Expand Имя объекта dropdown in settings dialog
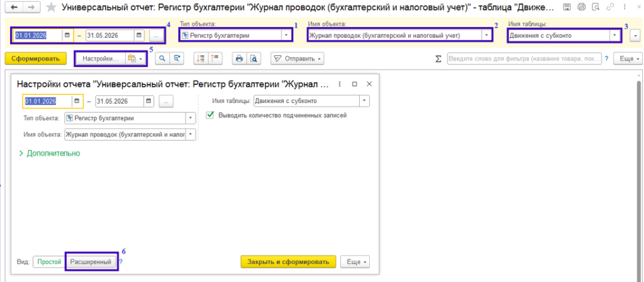Image resolution: width=644 pixels, height=282 pixels. (x=191, y=134)
